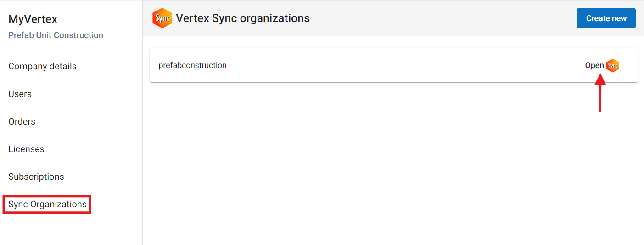Open the Subscriptions page
This screenshot has width=644, height=245.
click(36, 177)
